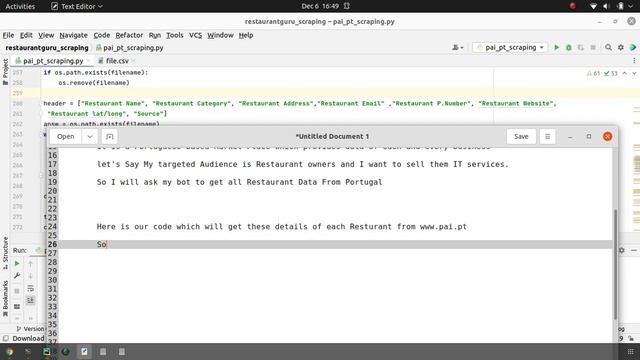Screen dimensions: 640x360
Task: Open the VCS menu
Action: (x=195, y=35)
